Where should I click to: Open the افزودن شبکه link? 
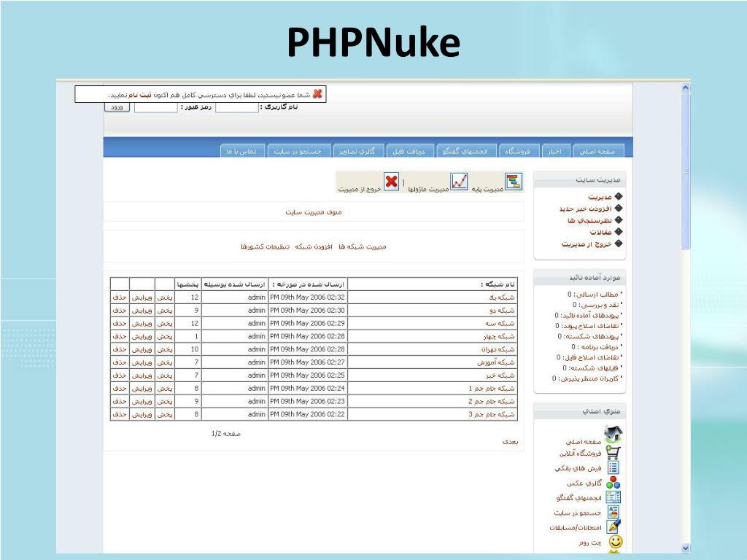point(314,246)
